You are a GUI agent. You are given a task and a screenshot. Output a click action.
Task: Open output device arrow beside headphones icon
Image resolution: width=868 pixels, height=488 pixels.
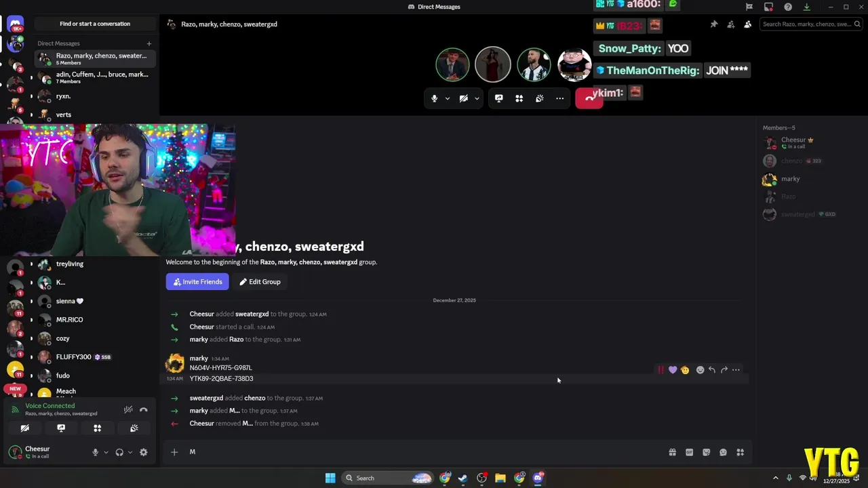click(x=130, y=452)
